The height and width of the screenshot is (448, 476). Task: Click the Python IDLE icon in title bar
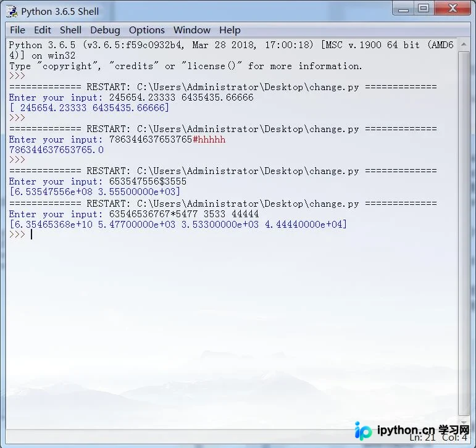12,12
